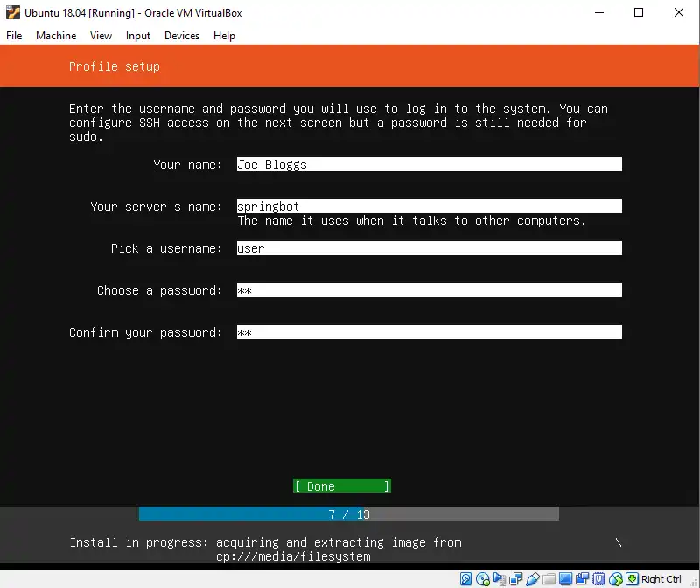
Task: Click the mouse integration status icon
Action: point(615,579)
